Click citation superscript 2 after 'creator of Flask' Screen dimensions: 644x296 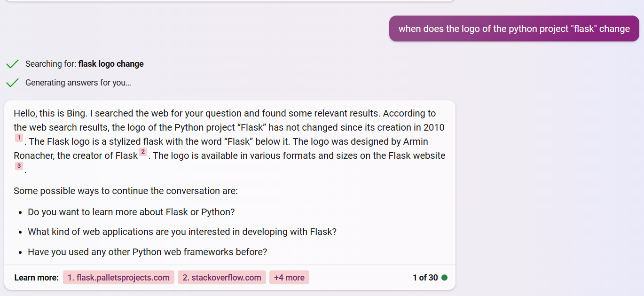pos(143,152)
